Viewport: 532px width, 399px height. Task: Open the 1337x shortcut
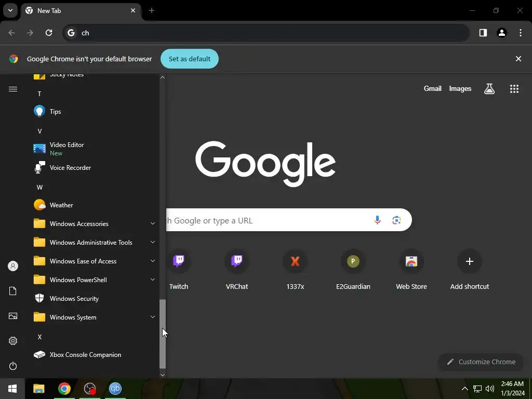click(x=295, y=270)
